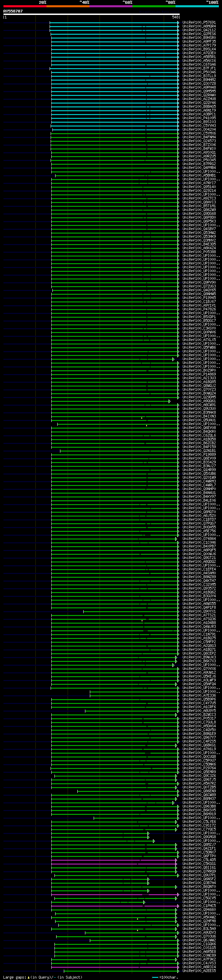Click hit label UniRef100_Q5KEJ6

coord(199,676)
